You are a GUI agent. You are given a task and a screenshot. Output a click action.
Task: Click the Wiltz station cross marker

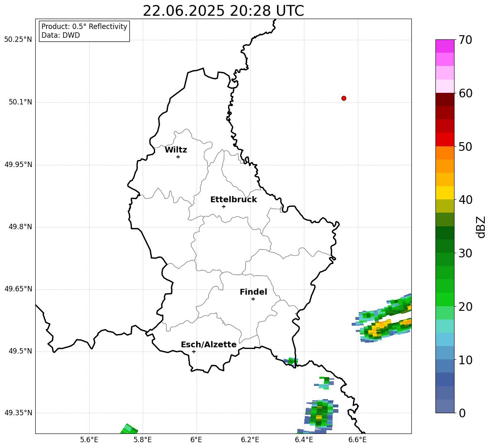(x=178, y=157)
